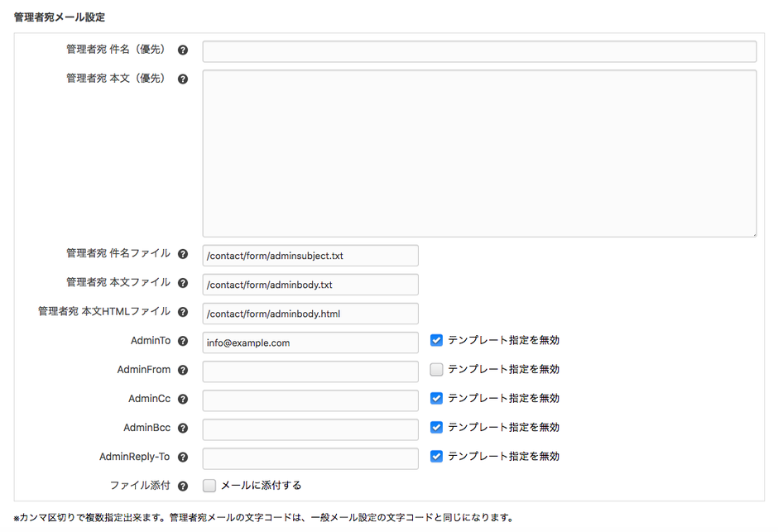Enable テンプレート指定を無効 for AdminFrom
Image resolution: width=778 pixels, height=532 pixels.
(436, 369)
